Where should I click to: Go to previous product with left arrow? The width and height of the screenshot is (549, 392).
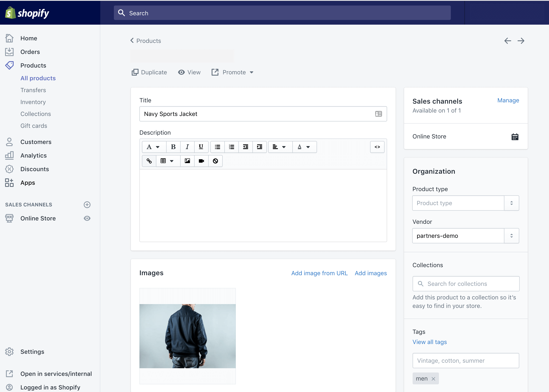pyautogui.click(x=507, y=41)
